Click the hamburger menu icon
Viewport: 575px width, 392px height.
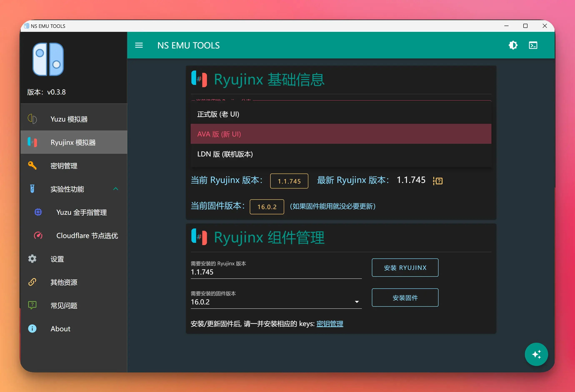(x=139, y=45)
